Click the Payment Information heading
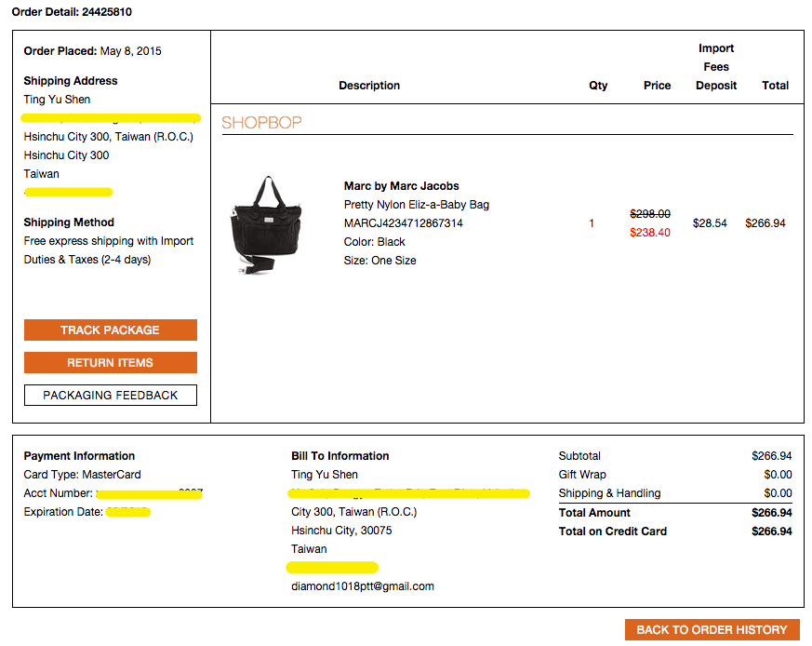Image resolution: width=812 pixels, height=646 pixels. pos(79,456)
